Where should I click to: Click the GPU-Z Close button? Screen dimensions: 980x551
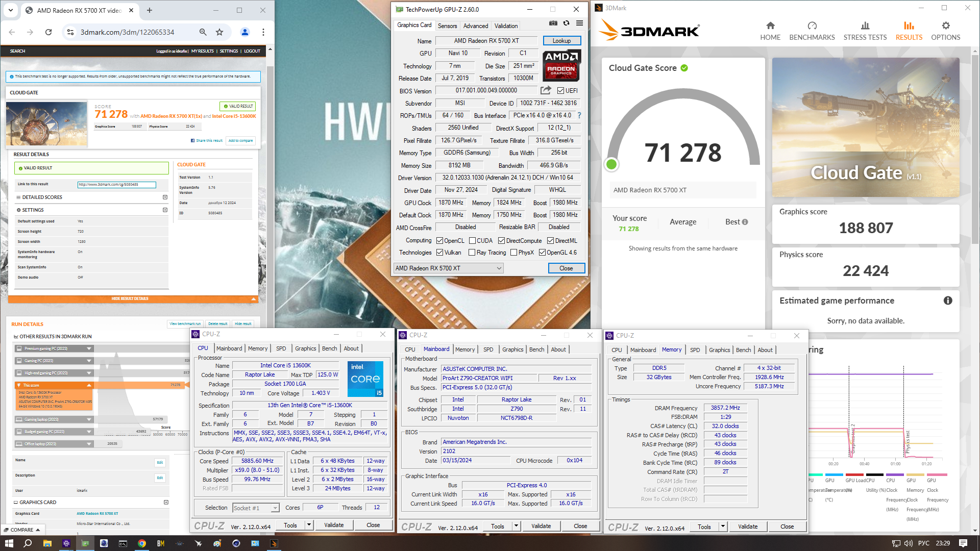566,268
